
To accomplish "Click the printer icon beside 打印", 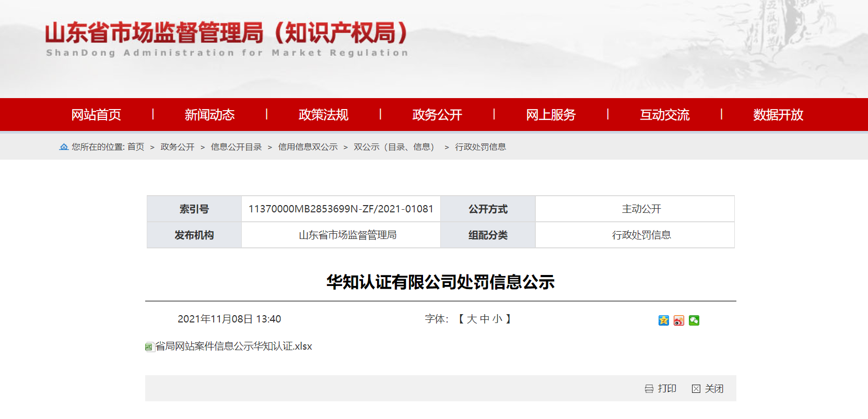I will point(649,389).
